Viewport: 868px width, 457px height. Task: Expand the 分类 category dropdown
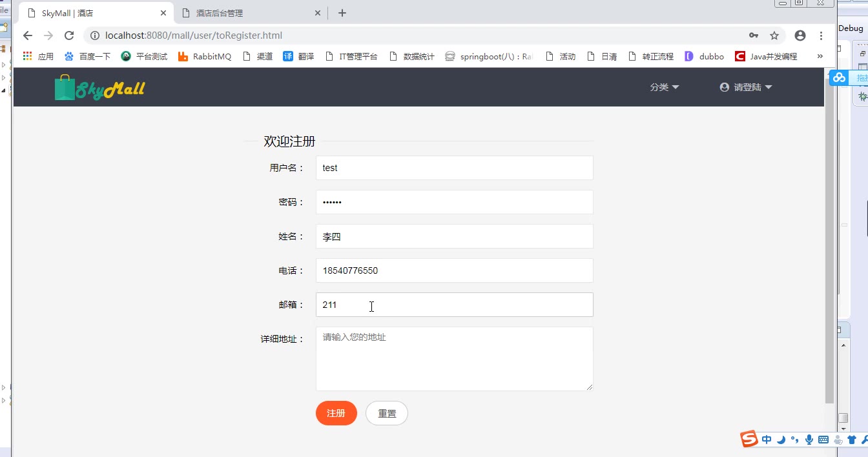click(x=665, y=87)
